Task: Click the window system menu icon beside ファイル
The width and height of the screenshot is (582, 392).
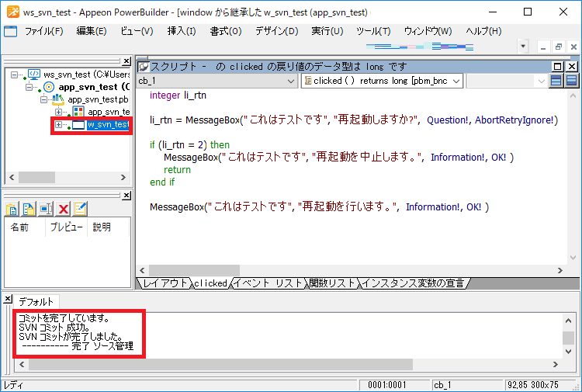Action: point(10,31)
